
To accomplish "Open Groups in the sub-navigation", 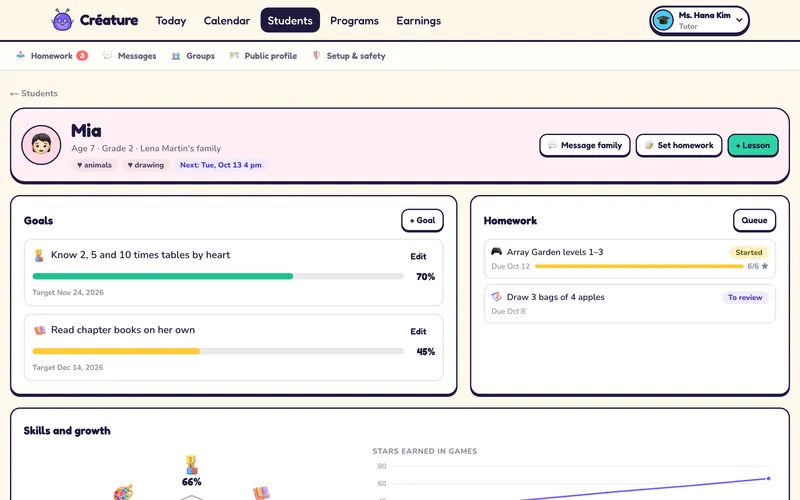I will tap(193, 56).
